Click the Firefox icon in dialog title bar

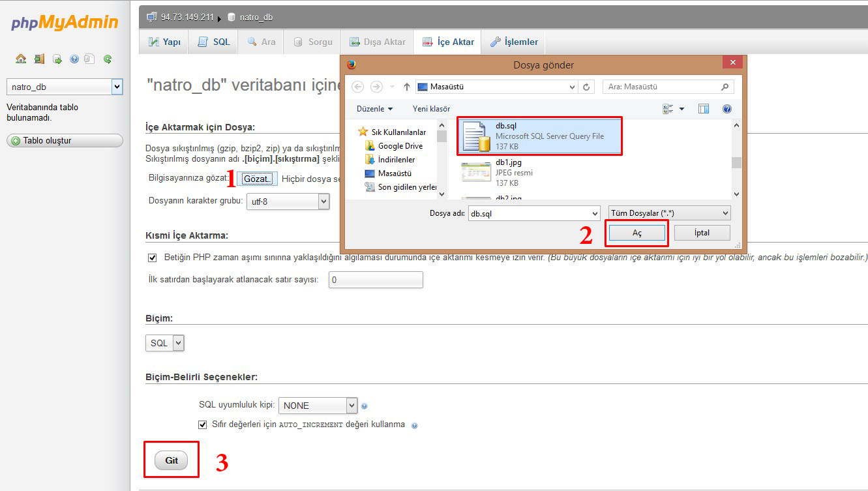[352, 65]
